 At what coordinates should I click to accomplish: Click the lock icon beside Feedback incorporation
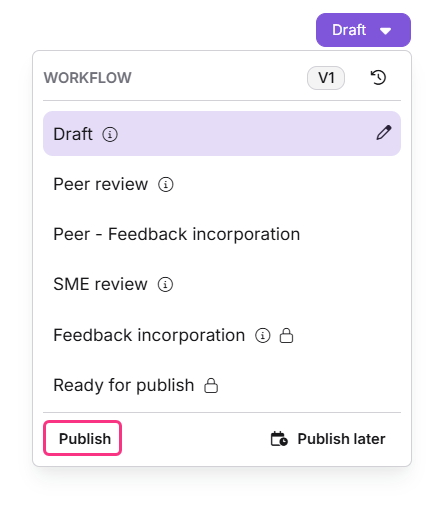pos(286,336)
